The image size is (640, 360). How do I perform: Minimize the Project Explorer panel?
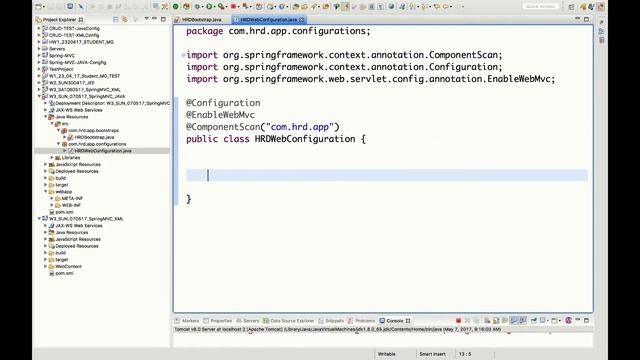click(x=155, y=19)
